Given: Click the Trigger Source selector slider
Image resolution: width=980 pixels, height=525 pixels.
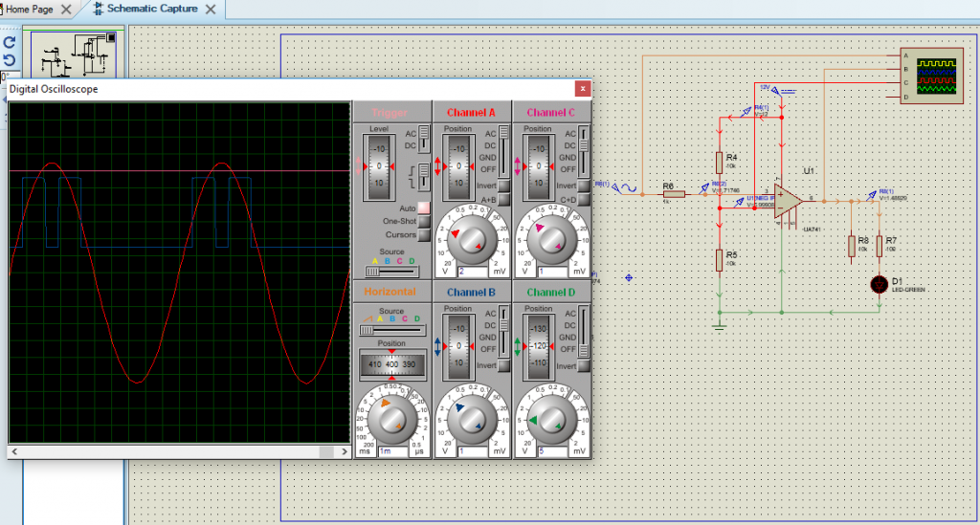Looking at the screenshot, I should pyautogui.click(x=392, y=272).
